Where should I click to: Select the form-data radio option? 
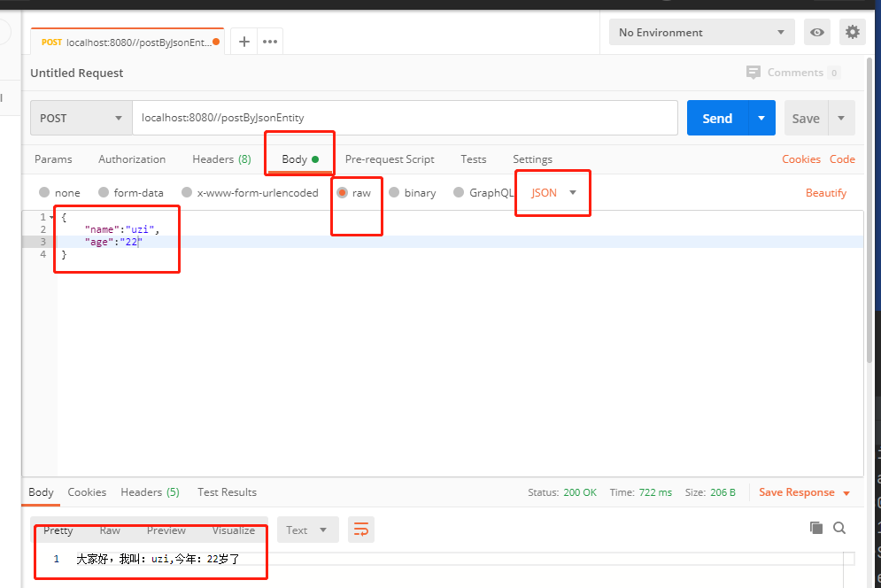(x=104, y=192)
